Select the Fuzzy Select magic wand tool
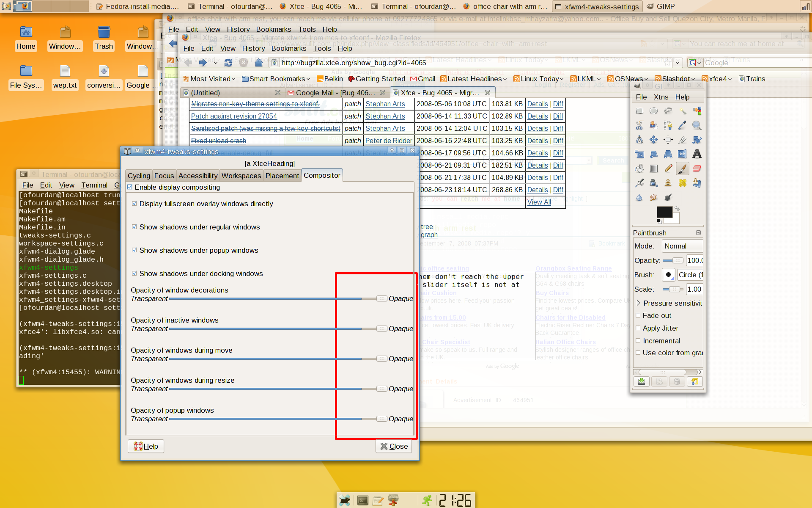 click(683, 111)
